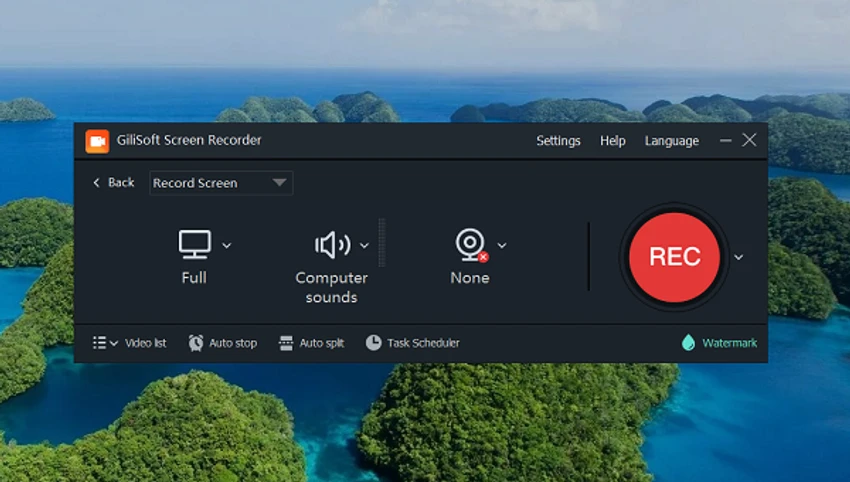Click the Computer sounds speaker icon
The image size is (850, 482).
pyautogui.click(x=332, y=245)
